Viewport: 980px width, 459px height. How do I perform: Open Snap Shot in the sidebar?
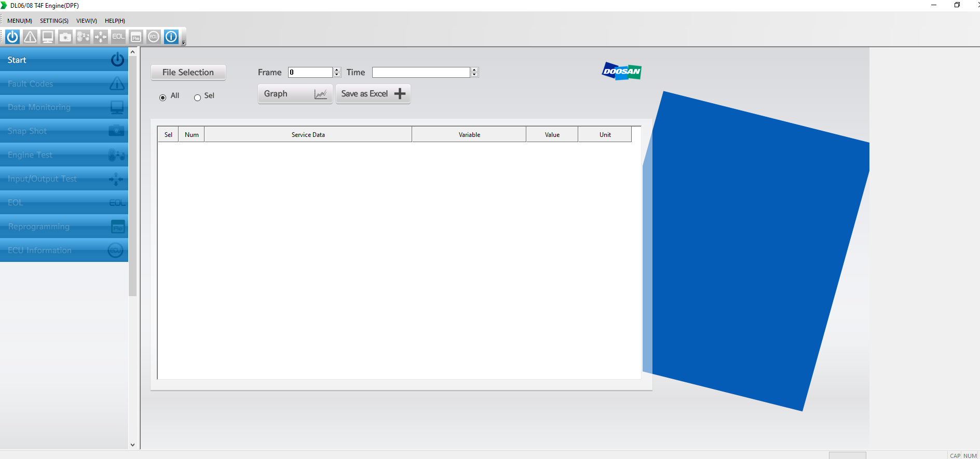pyautogui.click(x=64, y=131)
